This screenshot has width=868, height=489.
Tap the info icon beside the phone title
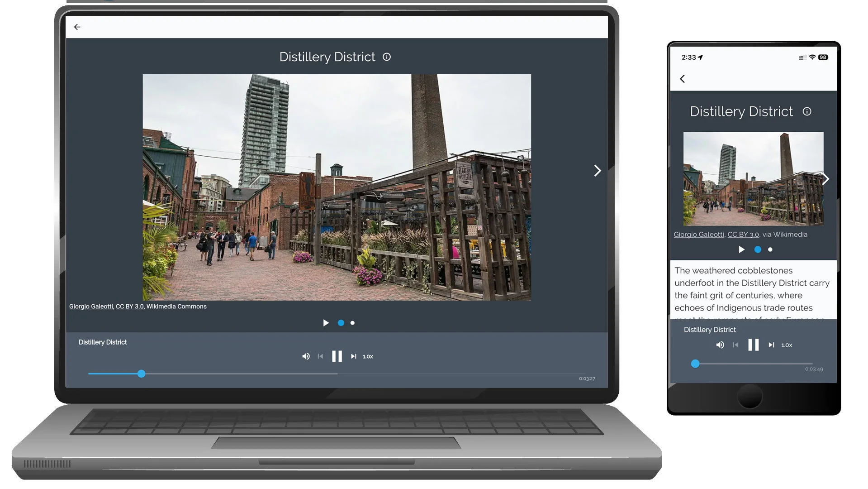click(x=807, y=111)
